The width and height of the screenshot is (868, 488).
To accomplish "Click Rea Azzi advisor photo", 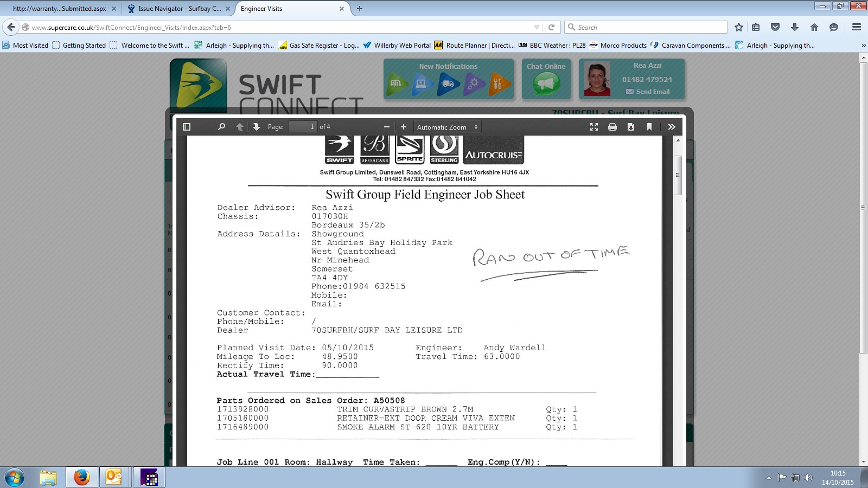I will [597, 79].
